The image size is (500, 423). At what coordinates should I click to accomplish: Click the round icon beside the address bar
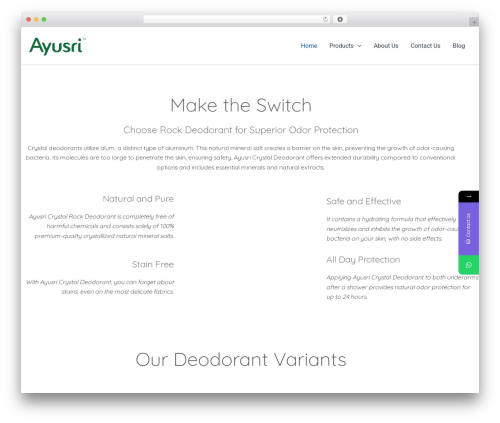pyautogui.click(x=340, y=19)
